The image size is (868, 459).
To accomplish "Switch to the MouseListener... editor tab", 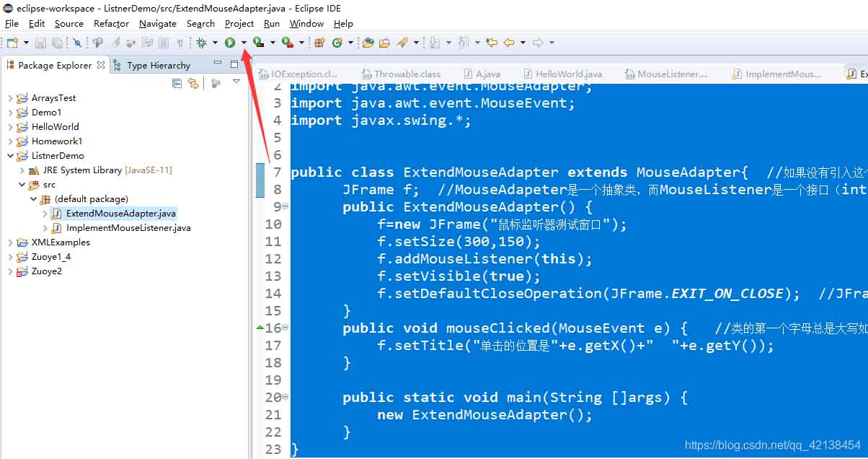I will (666, 74).
